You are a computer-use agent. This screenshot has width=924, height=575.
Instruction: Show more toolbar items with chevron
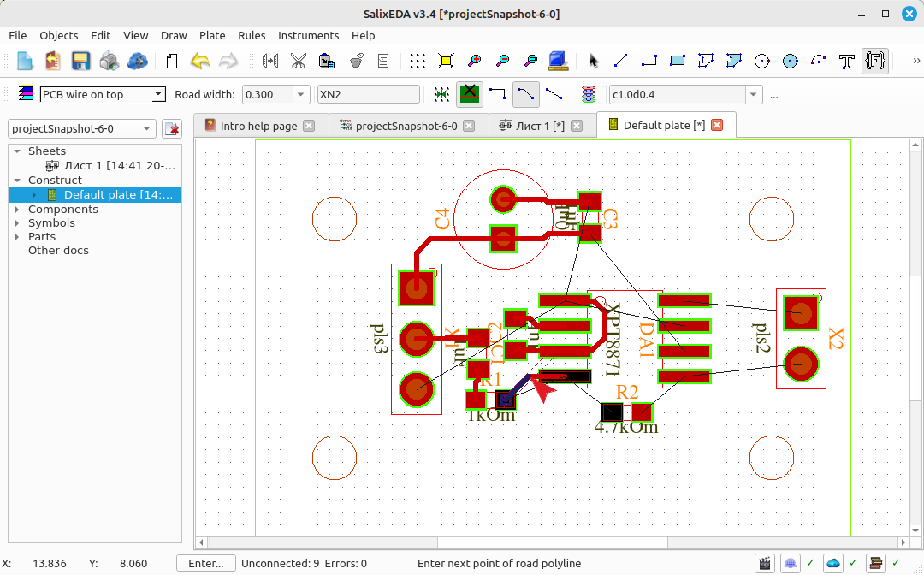pyautogui.click(x=915, y=61)
